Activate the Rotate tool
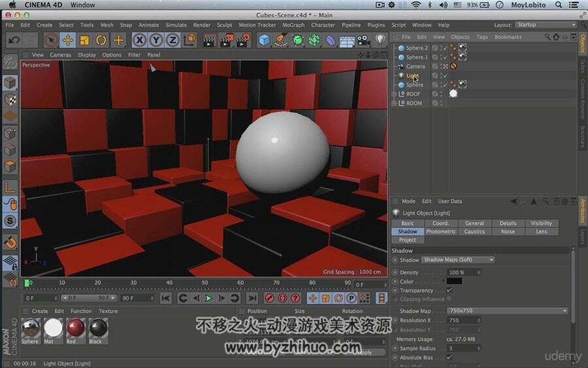Viewport: 588px width, 368px height. (x=101, y=40)
